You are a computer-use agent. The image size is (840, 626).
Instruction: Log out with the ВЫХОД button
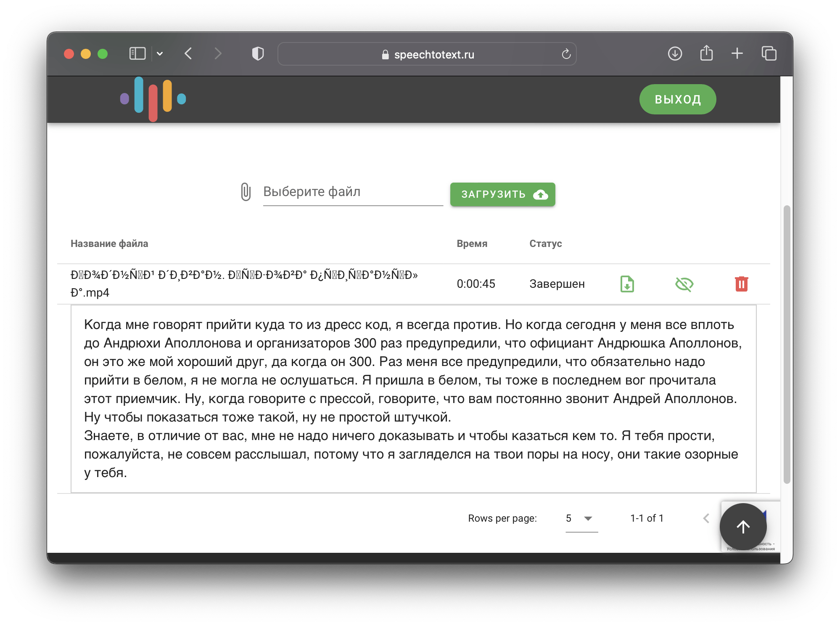click(678, 99)
